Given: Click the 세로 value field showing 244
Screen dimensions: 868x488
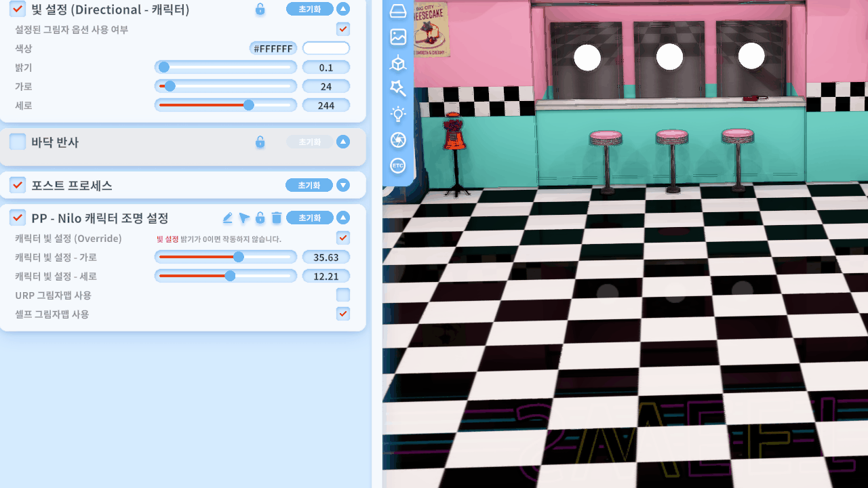Looking at the screenshot, I should pos(326,105).
